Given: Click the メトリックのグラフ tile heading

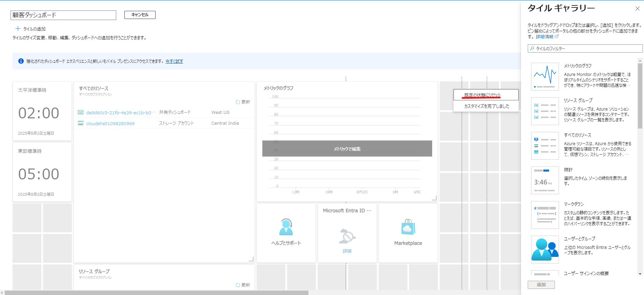Looking at the screenshot, I should click(x=278, y=88).
